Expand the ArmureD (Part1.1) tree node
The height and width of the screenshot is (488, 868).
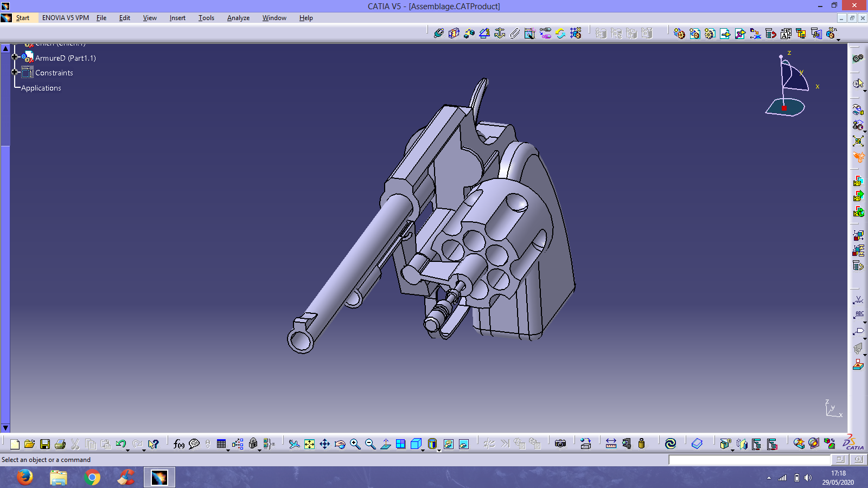pos(15,56)
